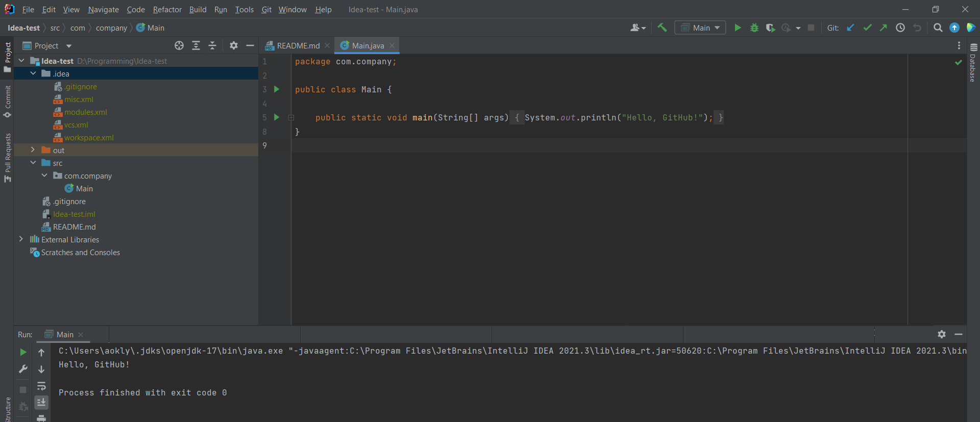Collapse the com.company package
980x422 pixels.
click(x=44, y=176)
